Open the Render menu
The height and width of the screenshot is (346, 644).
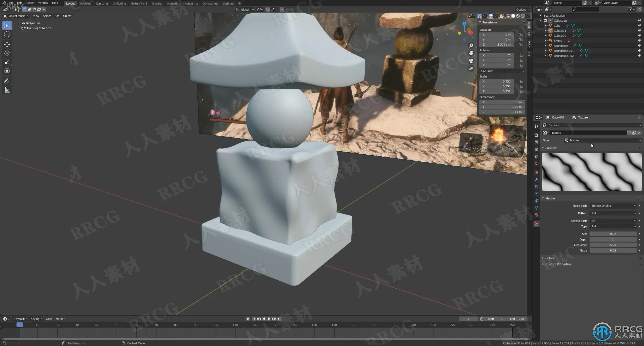click(30, 3)
